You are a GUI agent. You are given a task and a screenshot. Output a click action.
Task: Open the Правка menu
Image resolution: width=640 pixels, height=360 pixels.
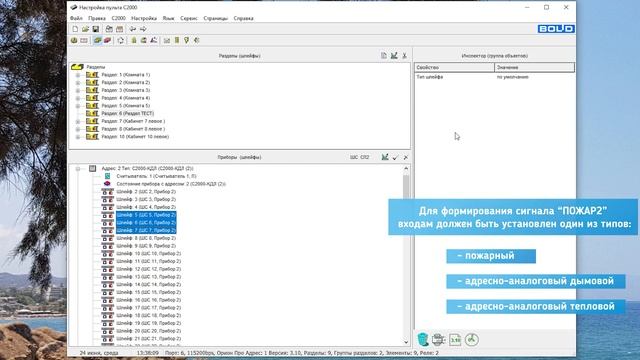[97, 18]
